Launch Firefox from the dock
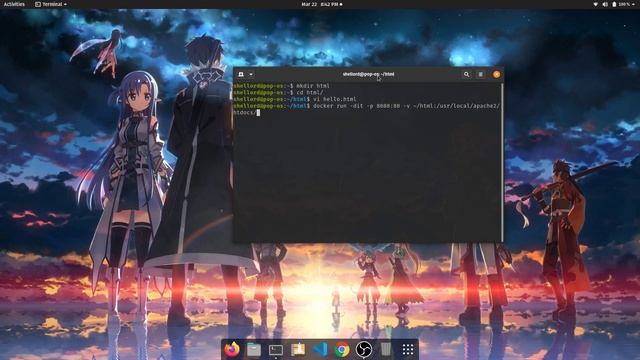Viewport: 640px width, 360px height. tap(232, 349)
